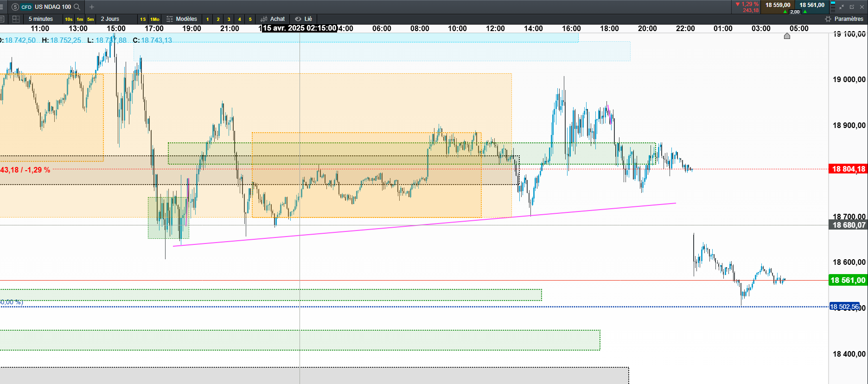Open the hamburger menu at top left

(x=1, y=7)
